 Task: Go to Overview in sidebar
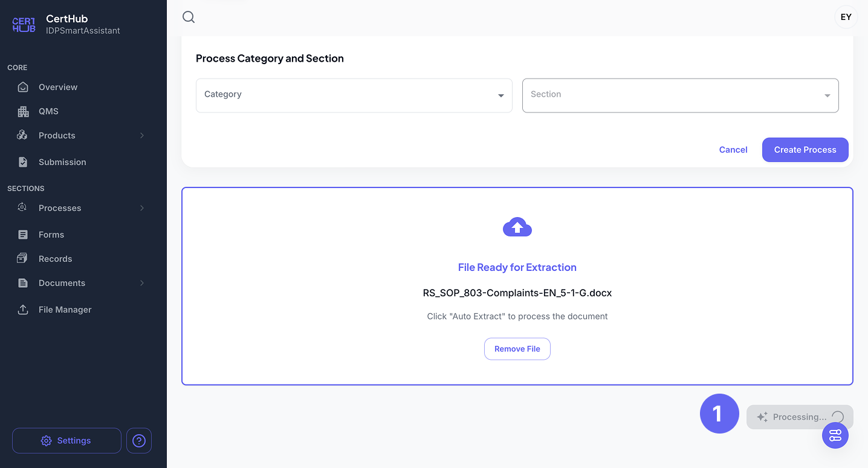pos(58,87)
